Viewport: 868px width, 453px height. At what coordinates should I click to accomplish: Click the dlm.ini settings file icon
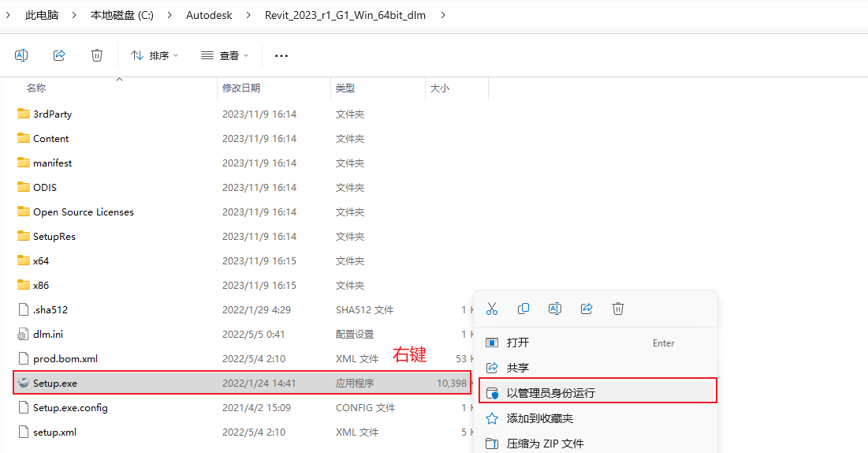23,335
